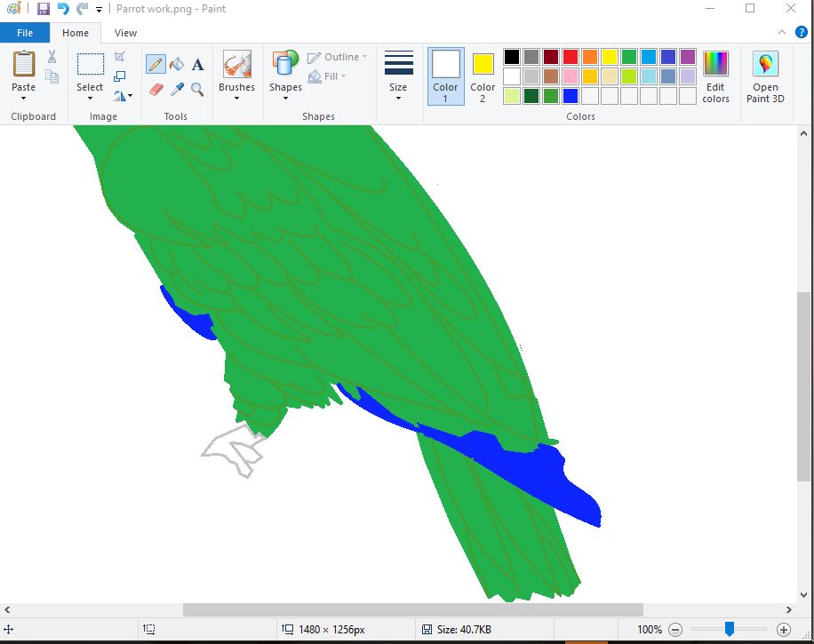Click the 100% zoom level text
The width and height of the screenshot is (814, 644).
[x=650, y=630]
